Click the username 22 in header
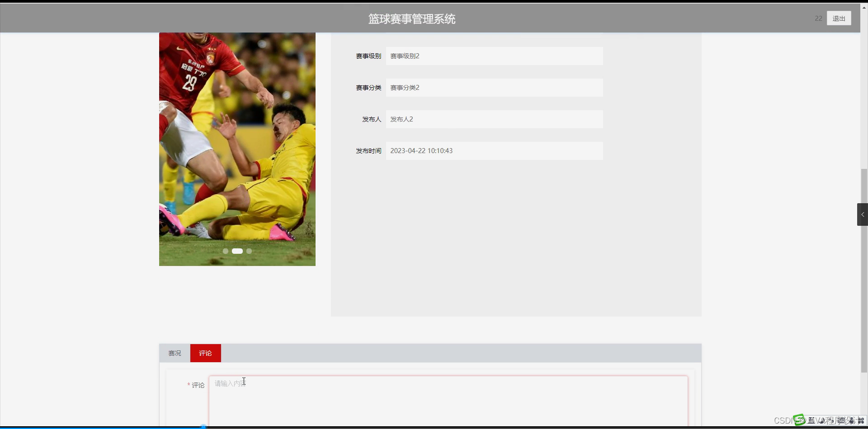The height and width of the screenshot is (429, 868). pos(818,19)
